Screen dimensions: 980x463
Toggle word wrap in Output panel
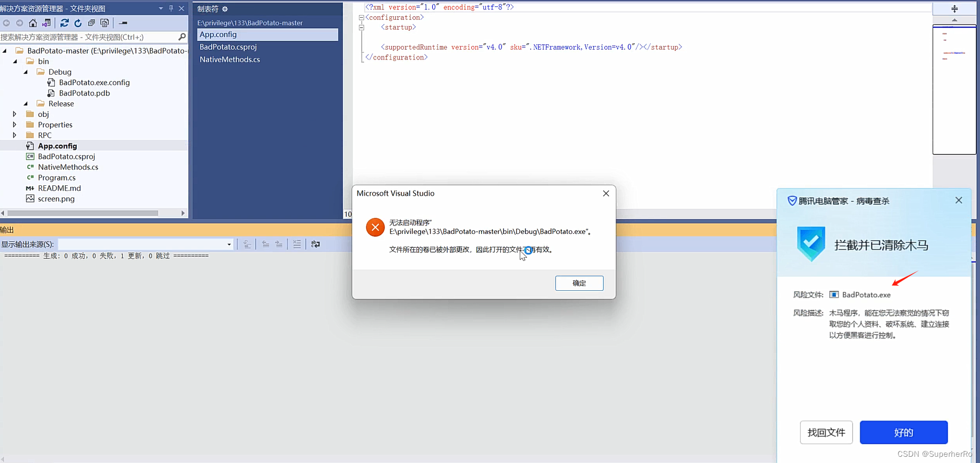point(315,244)
